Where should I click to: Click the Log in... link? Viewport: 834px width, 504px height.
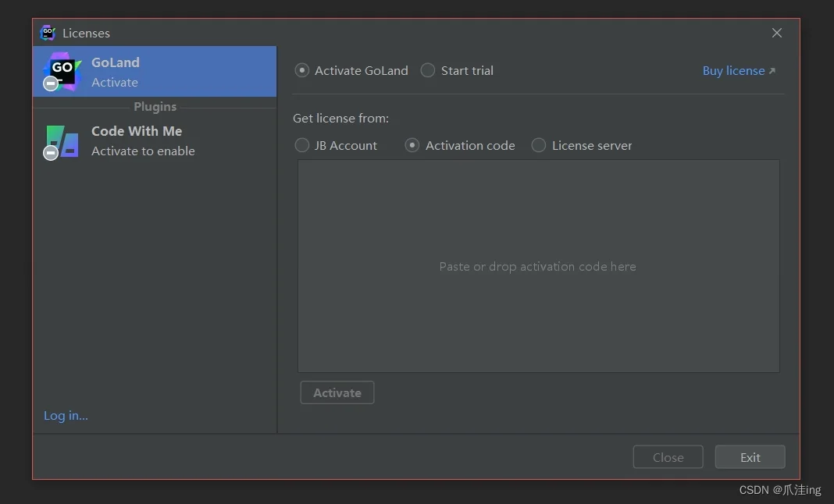coord(66,415)
